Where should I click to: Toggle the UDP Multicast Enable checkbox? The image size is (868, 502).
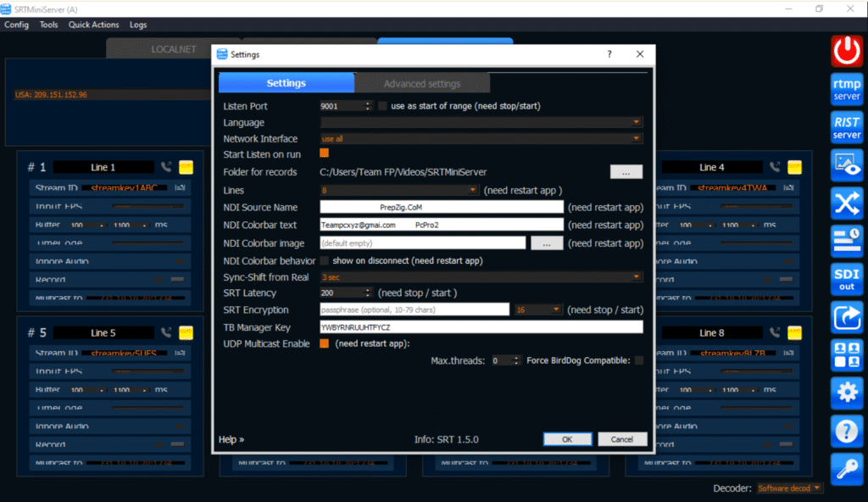324,343
